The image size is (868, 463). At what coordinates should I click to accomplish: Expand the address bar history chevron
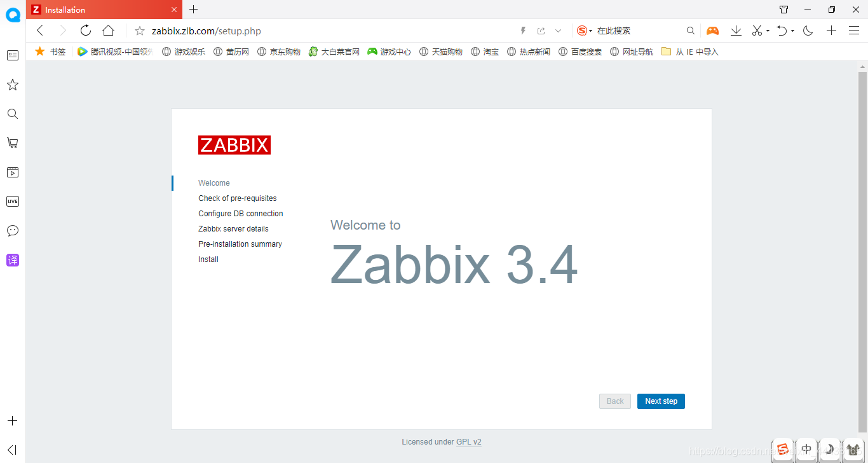(x=559, y=31)
